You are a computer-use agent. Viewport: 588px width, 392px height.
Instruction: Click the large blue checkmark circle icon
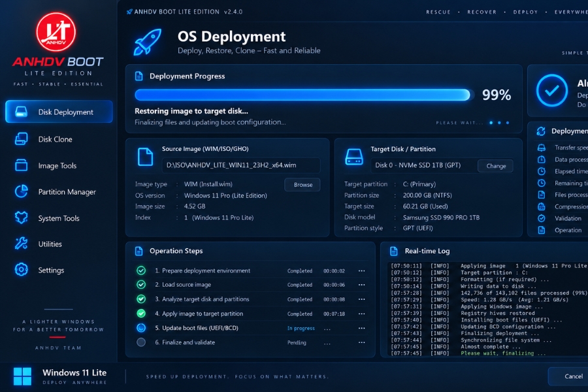tap(551, 90)
